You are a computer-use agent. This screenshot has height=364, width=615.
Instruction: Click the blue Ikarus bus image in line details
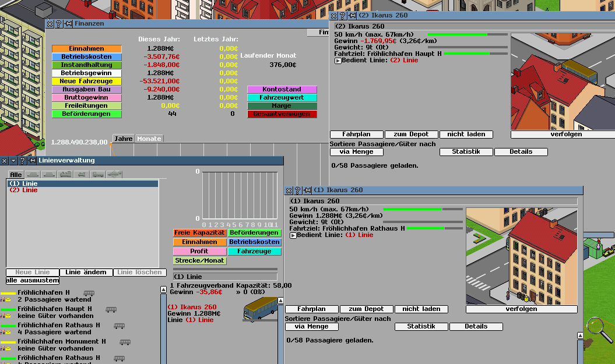(260, 309)
